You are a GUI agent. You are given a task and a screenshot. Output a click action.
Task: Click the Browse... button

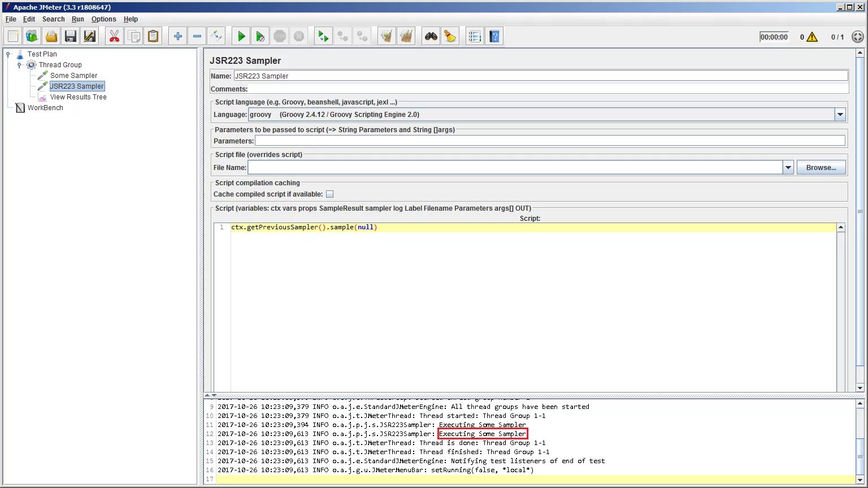[x=821, y=168]
